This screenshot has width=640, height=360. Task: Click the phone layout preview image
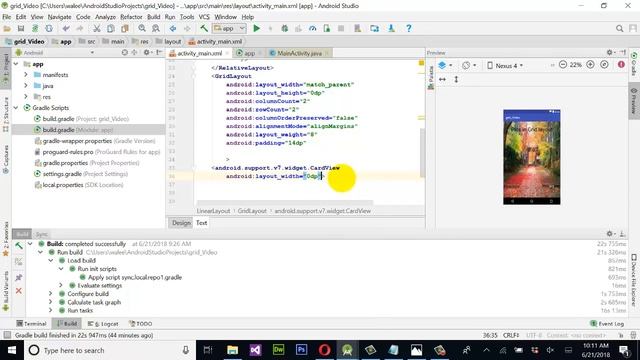pyautogui.click(x=531, y=157)
